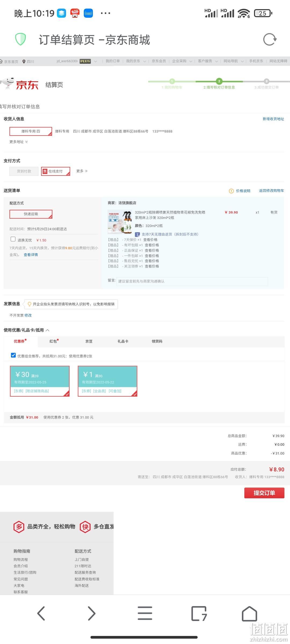This screenshot has width=290, height=644.
Task: Click 返回修改购物车 link
Action: (271, 191)
